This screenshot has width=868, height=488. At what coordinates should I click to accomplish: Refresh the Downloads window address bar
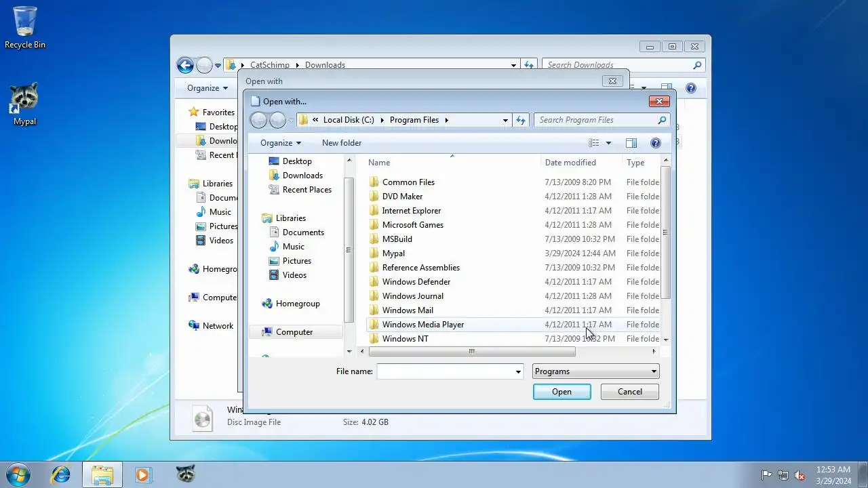point(529,65)
